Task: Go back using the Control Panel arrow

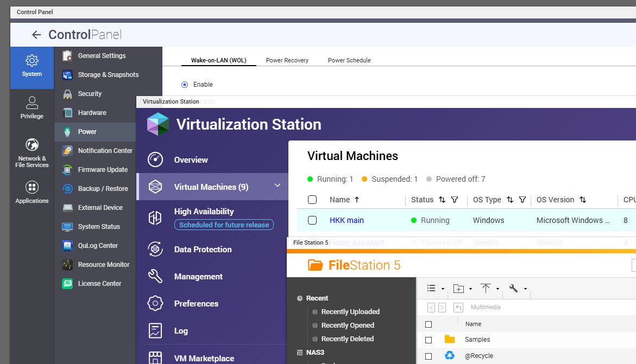Action: [36, 35]
